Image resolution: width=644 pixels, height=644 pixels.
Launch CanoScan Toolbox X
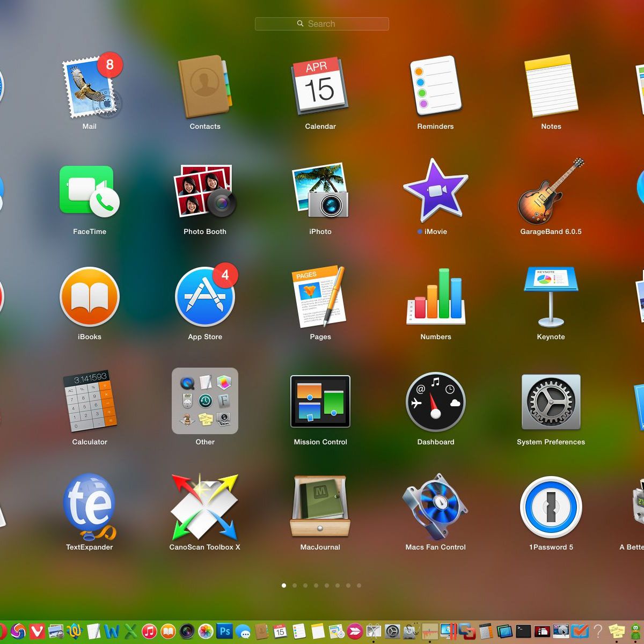coord(204,507)
